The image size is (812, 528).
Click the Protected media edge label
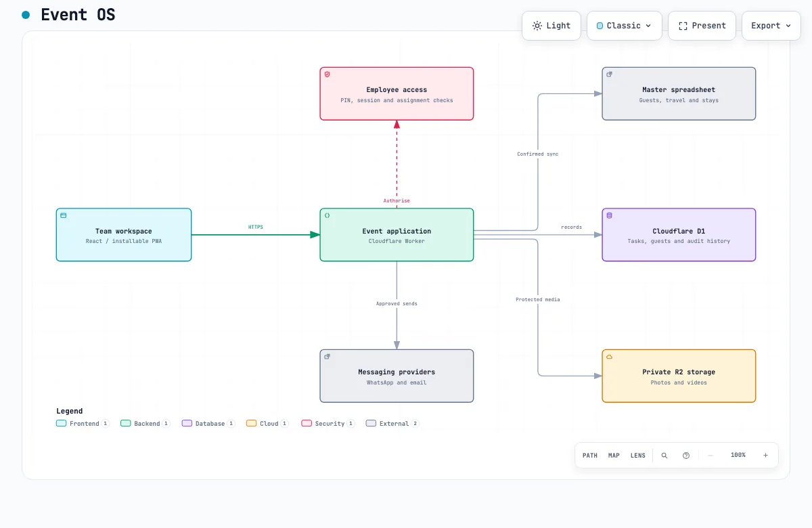[538, 299]
